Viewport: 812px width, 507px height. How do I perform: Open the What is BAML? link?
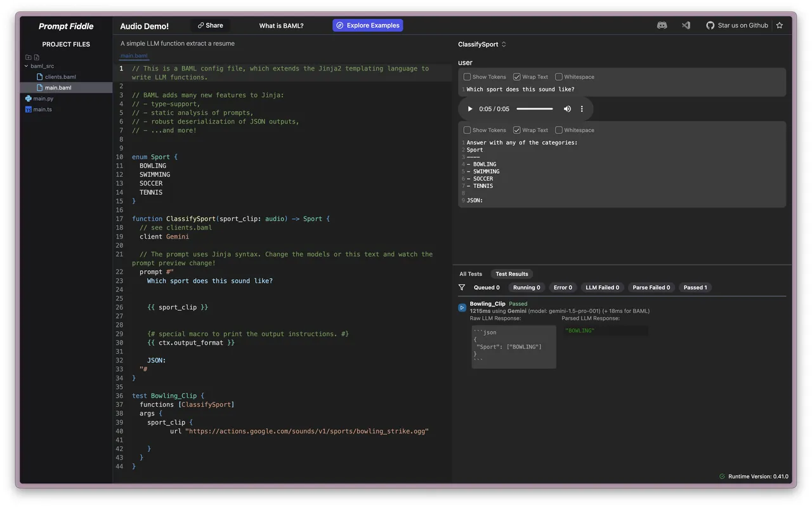click(281, 26)
